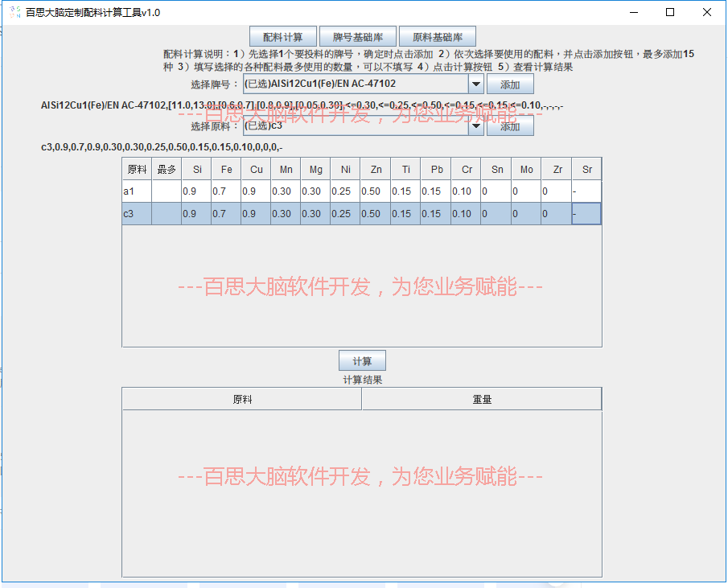Click the Ti column header

pyautogui.click(x=405, y=169)
